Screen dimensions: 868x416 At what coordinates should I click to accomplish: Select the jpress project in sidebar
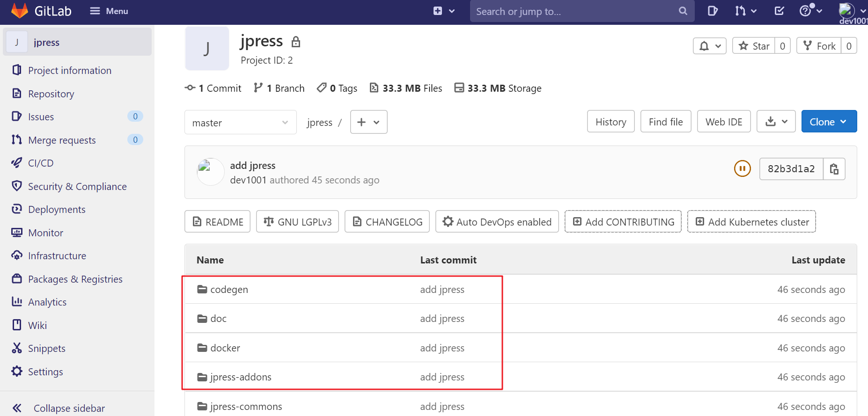click(x=77, y=42)
